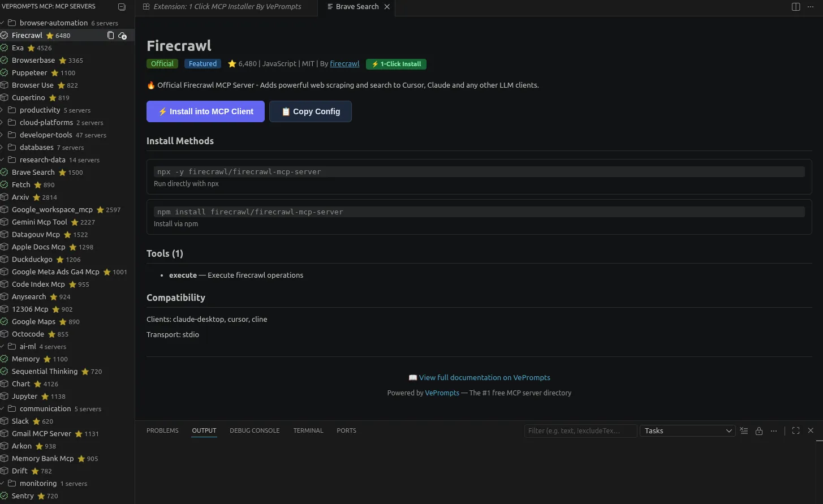Open the Output panel's ellipsis menu
Screen dimensions: 823x504
(774, 431)
